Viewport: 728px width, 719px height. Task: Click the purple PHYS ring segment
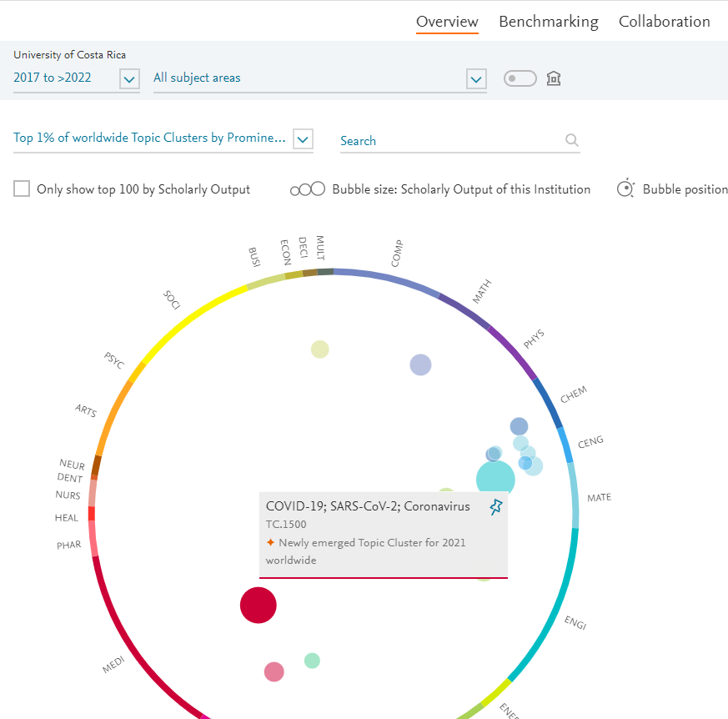(x=513, y=352)
